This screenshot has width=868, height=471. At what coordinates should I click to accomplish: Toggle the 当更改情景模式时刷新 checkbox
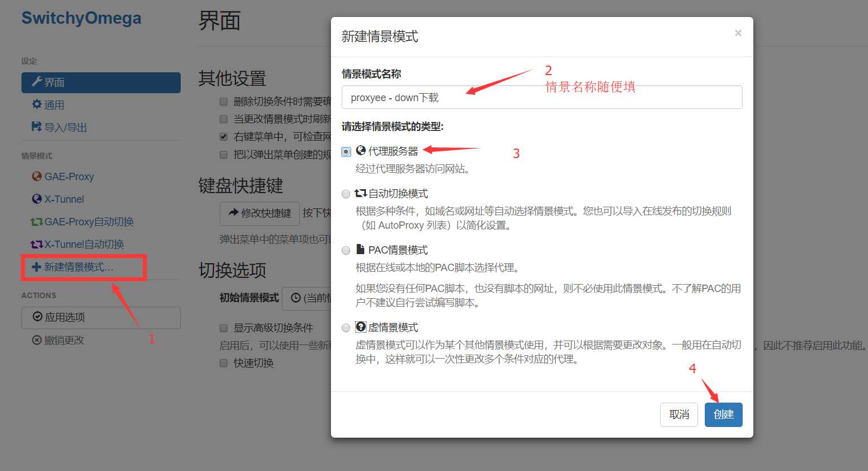click(224, 119)
